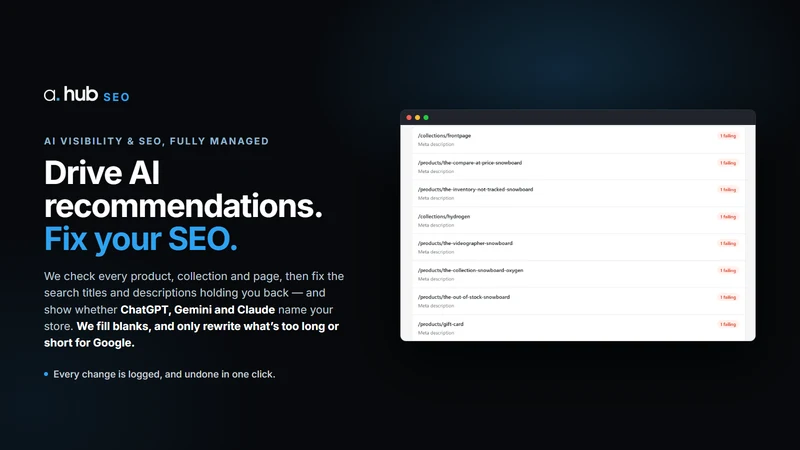Click the green maximize window dot
Screen dimensions: 800x450
coord(426,117)
